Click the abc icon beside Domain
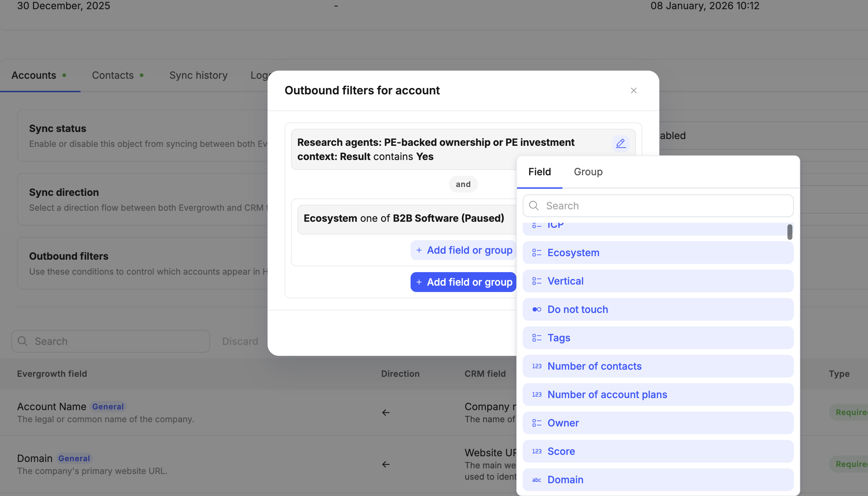The height and width of the screenshot is (496, 868). 537,480
